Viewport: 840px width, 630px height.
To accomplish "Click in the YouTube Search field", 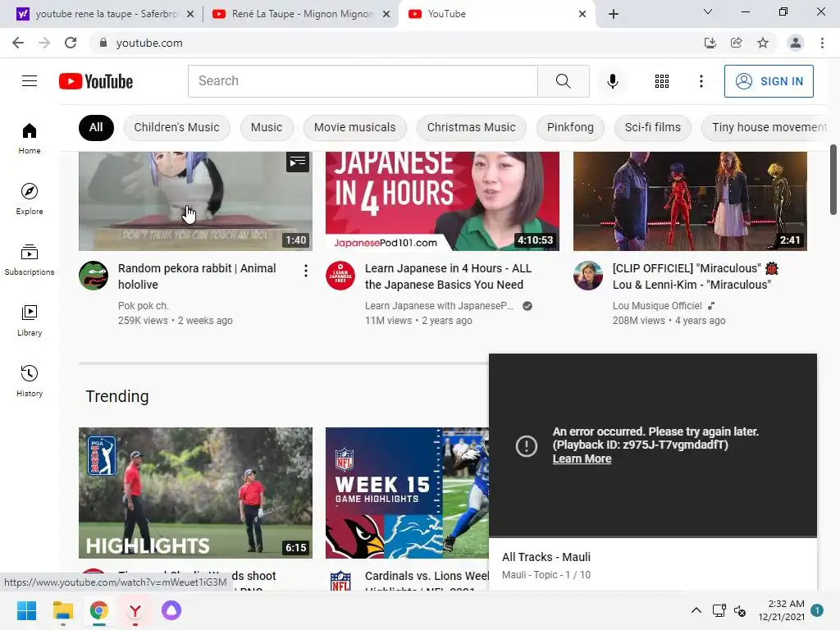I will (363, 81).
